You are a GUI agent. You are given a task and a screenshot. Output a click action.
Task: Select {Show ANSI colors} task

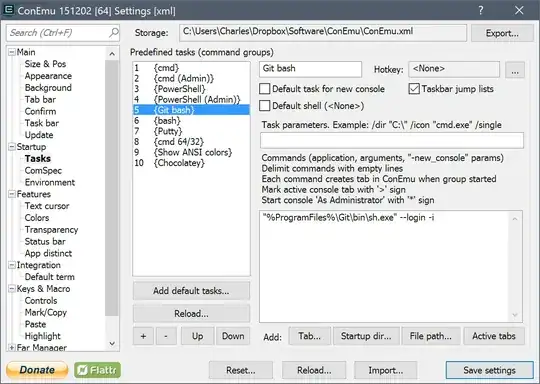point(191,152)
